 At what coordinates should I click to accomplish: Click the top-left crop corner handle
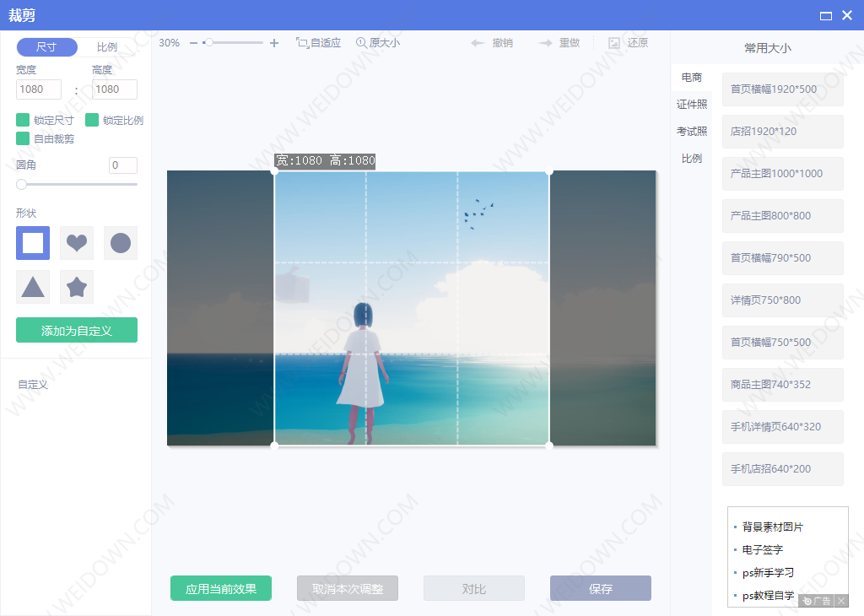[x=274, y=172]
